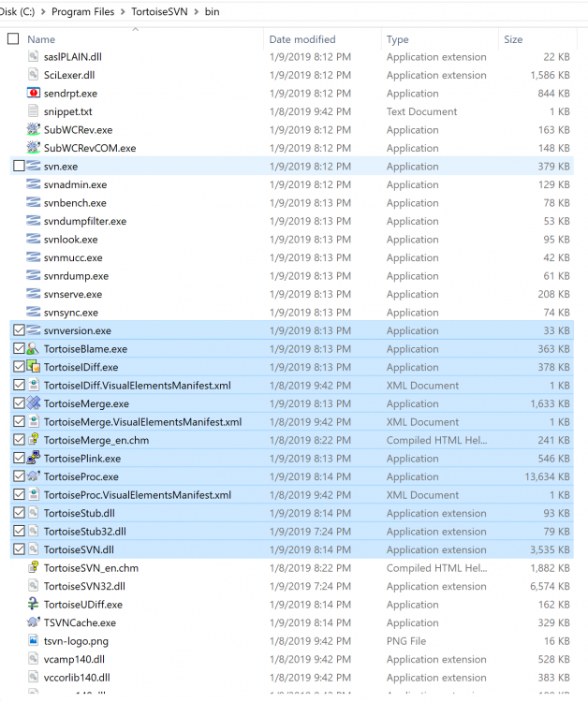Screen dimensions: 588x702
Task: Click the TortoiseProc.exe tortoise icon
Action: click(33, 476)
